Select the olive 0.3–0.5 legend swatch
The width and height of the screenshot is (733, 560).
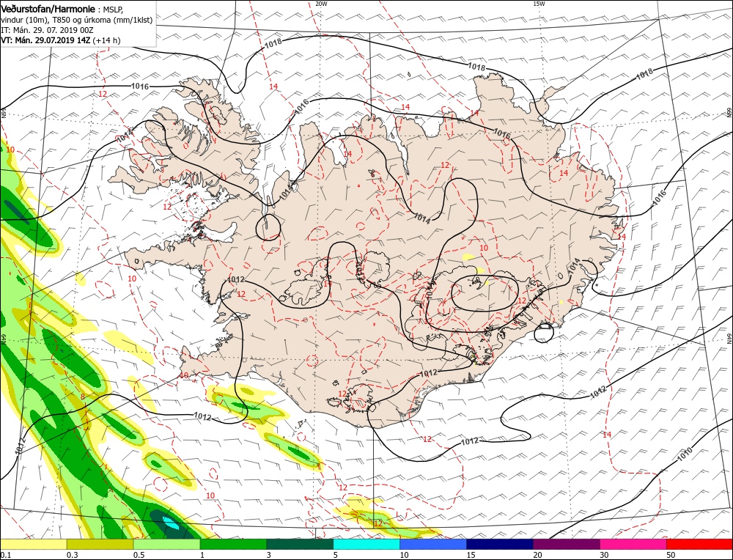tap(100, 544)
